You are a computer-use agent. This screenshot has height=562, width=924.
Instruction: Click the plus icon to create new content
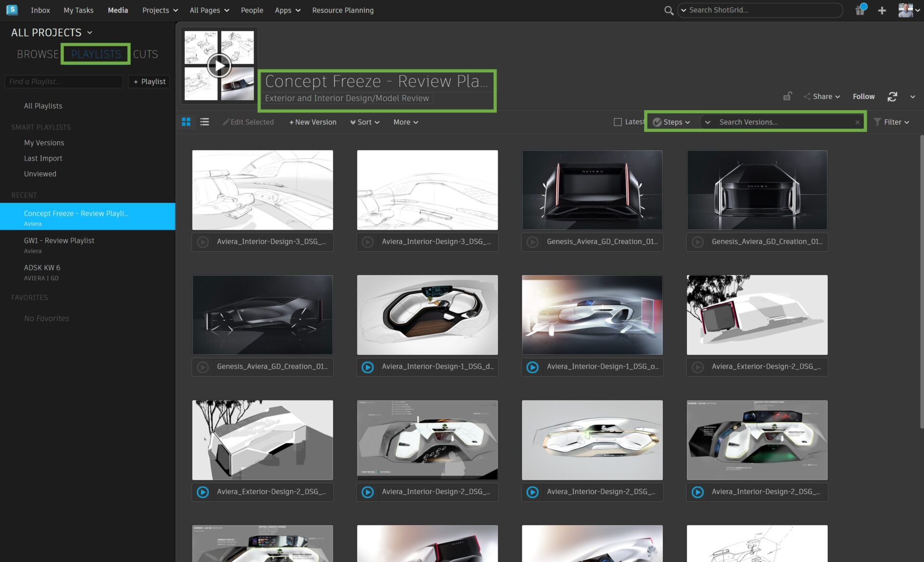[x=882, y=10]
